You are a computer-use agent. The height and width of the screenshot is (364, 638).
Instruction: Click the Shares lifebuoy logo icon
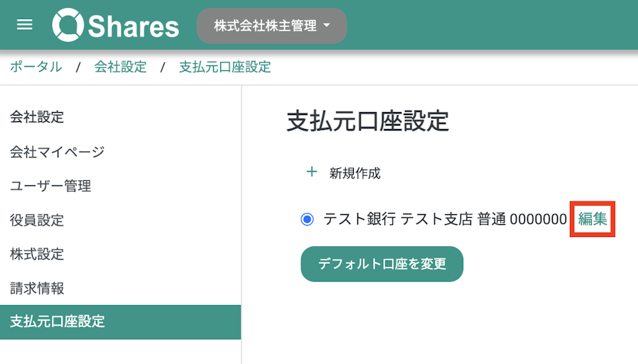pyautogui.click(x=68, y=25)
